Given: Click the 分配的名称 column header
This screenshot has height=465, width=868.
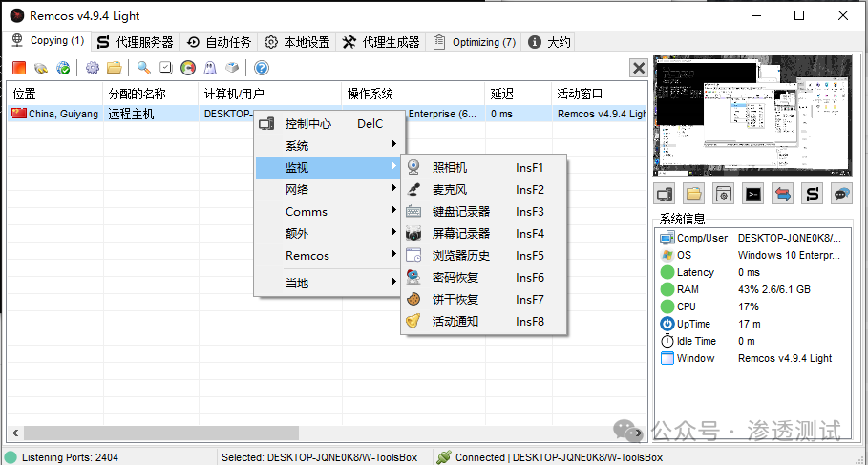Looking at the screenshot, I should 151,94.
